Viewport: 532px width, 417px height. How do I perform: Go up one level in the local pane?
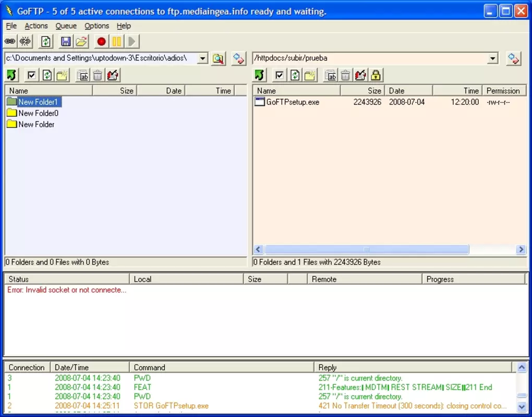point(11,75)
